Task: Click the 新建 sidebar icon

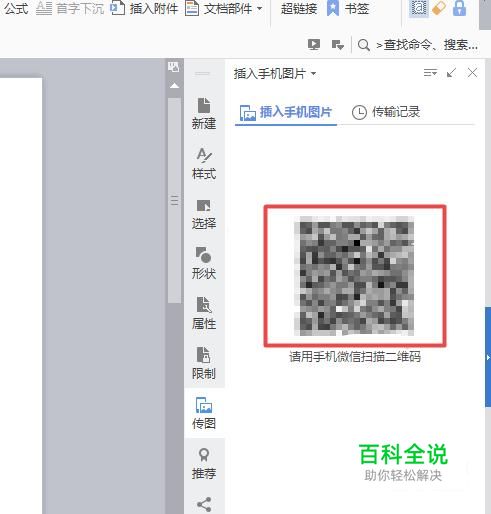Action: pos(204,113)
